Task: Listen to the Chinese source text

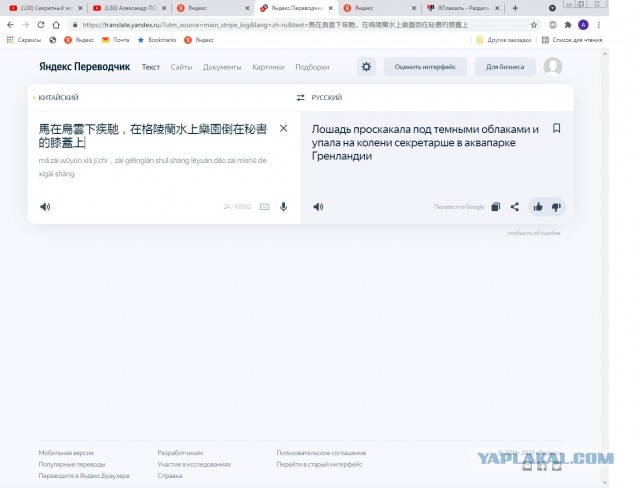Action: click(x=45, y=207)
